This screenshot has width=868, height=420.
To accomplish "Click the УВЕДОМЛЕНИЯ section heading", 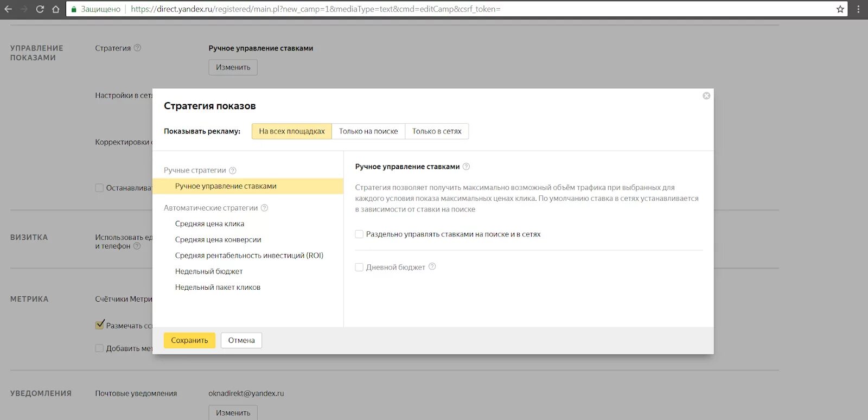I will click(41, 393).
